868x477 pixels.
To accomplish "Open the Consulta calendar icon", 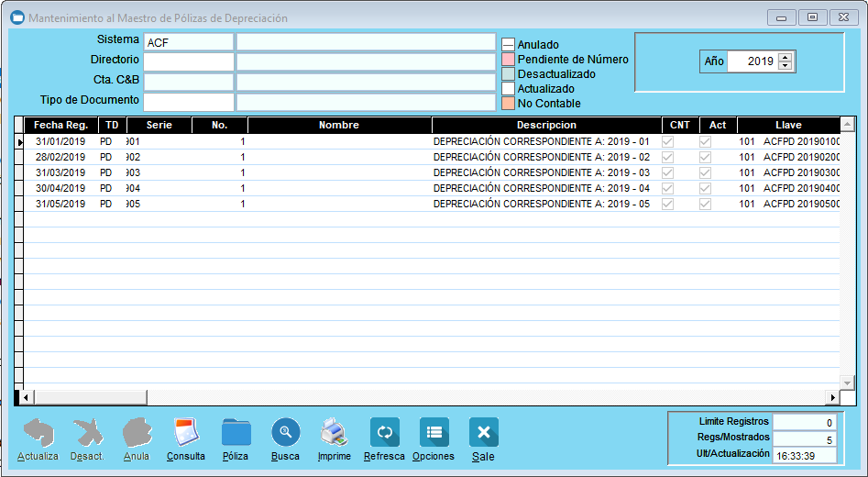I will pos(186,433).
